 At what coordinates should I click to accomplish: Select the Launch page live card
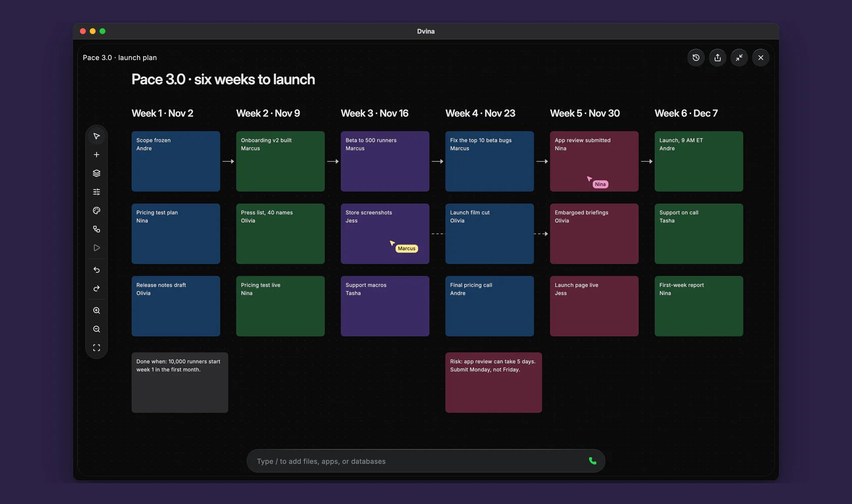(594, 306)
